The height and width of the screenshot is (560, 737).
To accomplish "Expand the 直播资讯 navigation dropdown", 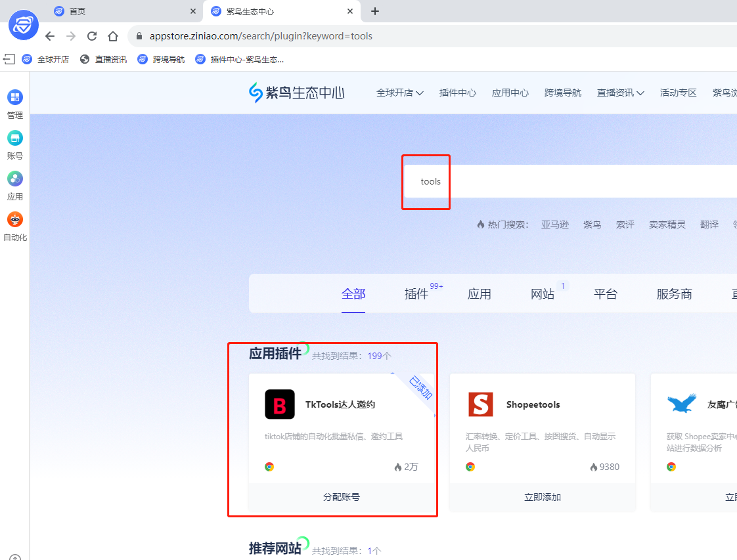I will (621, 93).
